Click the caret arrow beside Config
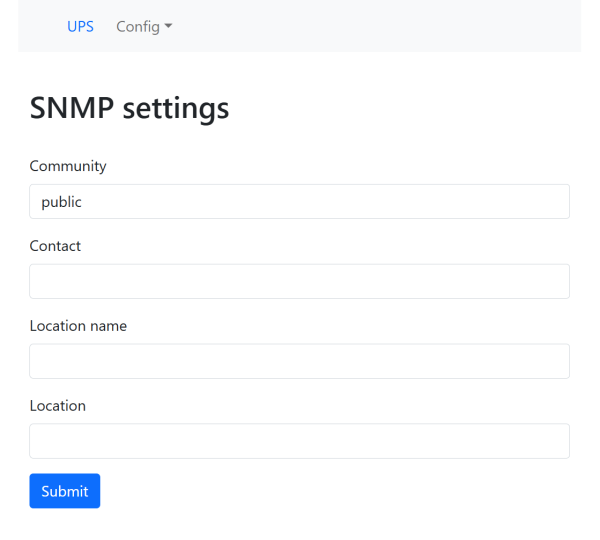The width and height of the screenshot is (600, 540). point(169,27)
